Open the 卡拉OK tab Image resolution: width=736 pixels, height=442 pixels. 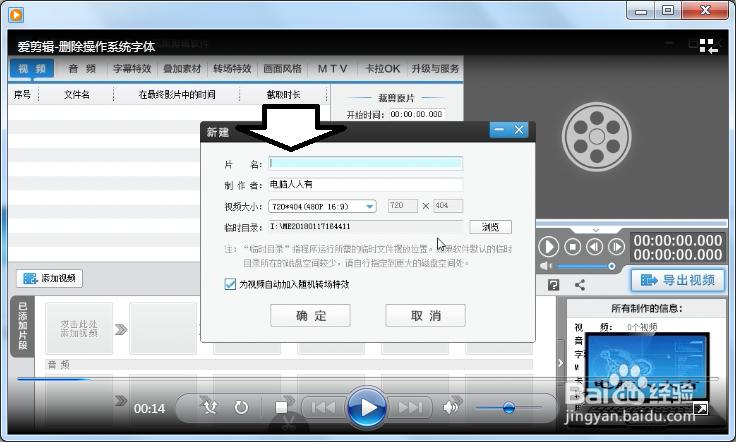(383, 69)
